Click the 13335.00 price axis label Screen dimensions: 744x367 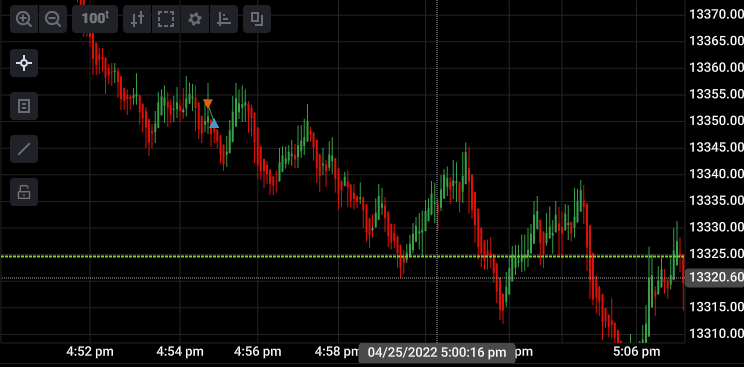click(716, 201)
